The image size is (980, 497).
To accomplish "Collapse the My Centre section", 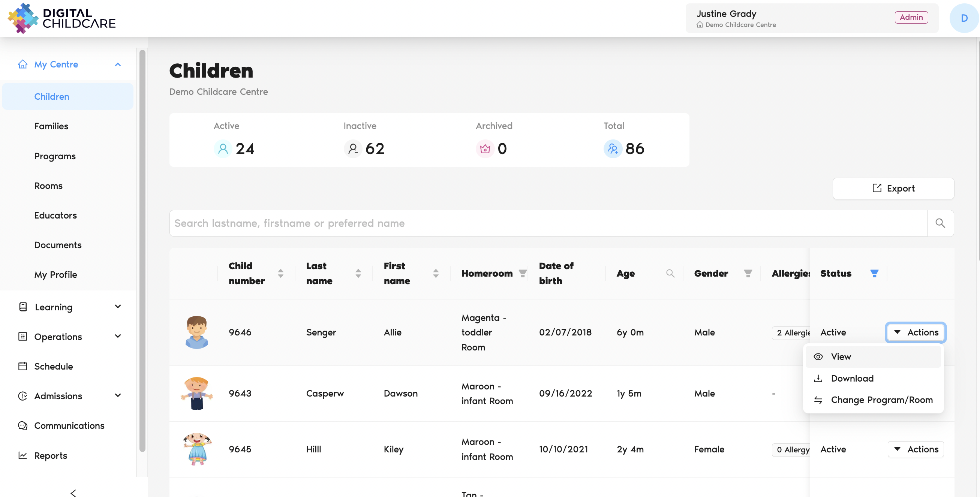I will coord(118,64).
